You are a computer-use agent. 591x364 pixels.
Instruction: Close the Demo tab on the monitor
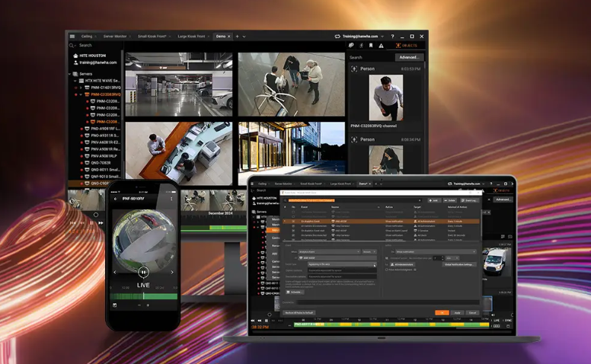pos(228,37)
